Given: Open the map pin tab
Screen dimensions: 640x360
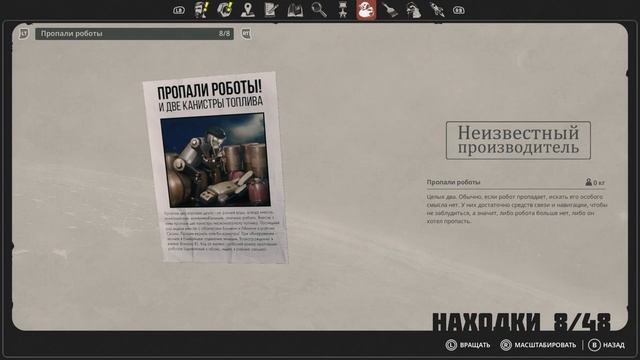Looking at the screenshot, I should coord(247,10).
